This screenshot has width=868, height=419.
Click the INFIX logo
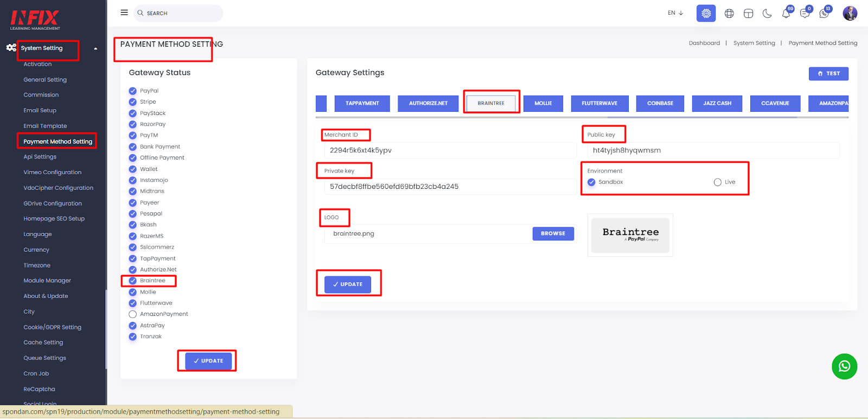[x=35, y=20]
